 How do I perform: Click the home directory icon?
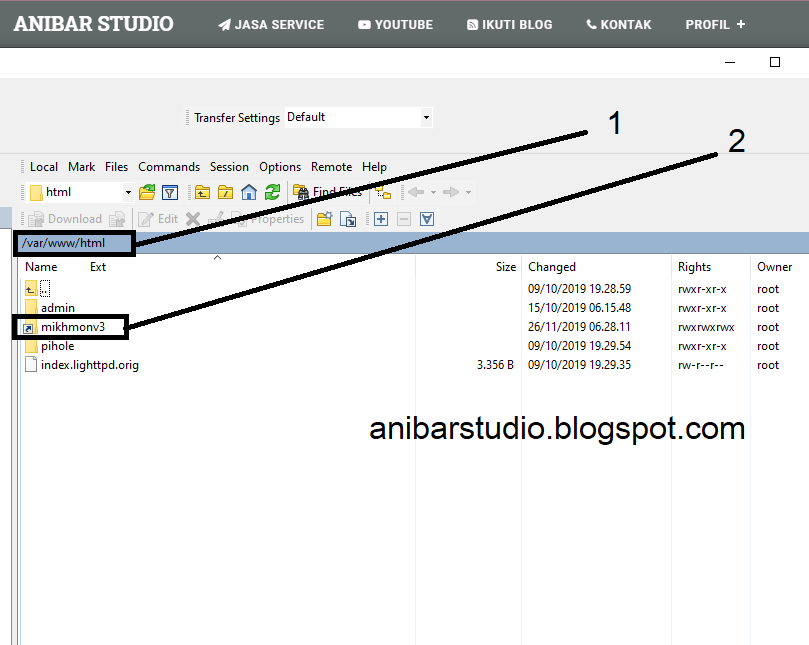[x=249, y=192]
